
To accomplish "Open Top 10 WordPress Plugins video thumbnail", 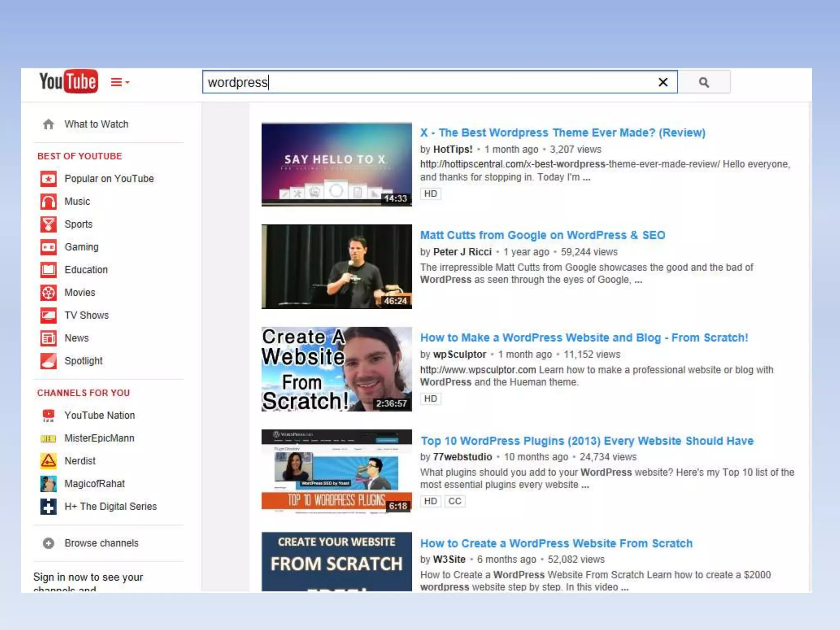I will 336,472.
